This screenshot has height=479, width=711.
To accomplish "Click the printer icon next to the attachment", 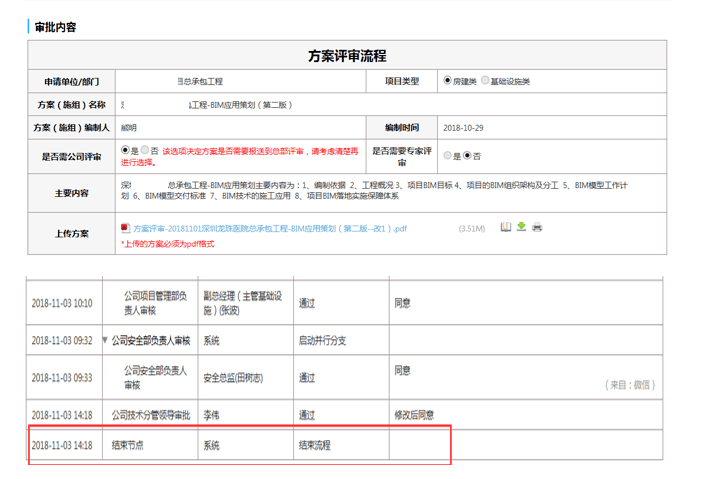I will [537, 227].
